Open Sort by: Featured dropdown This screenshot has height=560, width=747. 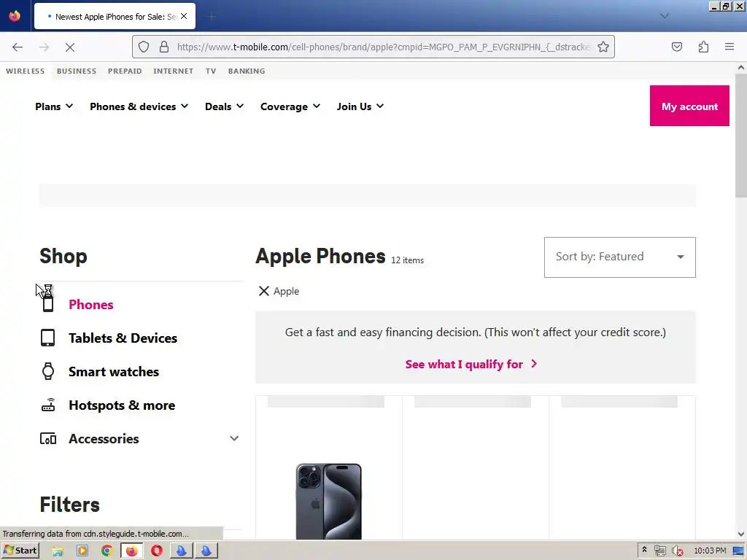pyautogui.click(x=620, y=257)
